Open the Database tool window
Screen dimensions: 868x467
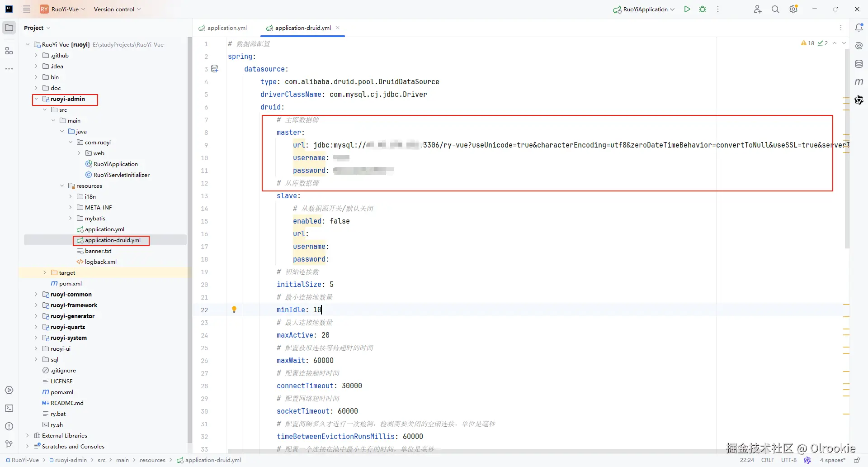tap(859, 64)
